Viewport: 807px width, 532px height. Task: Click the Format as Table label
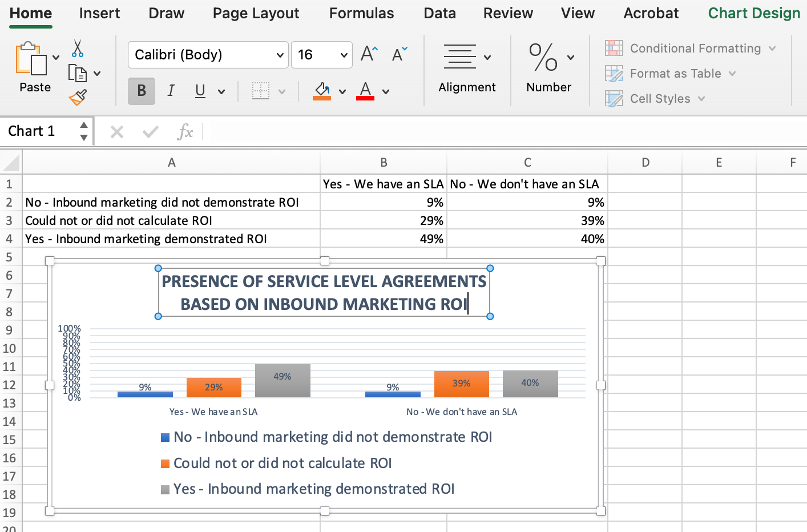[x=676, y=74]
